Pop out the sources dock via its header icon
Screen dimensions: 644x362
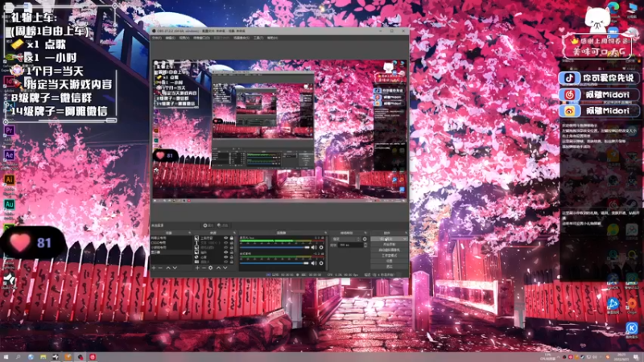[234, 232]
